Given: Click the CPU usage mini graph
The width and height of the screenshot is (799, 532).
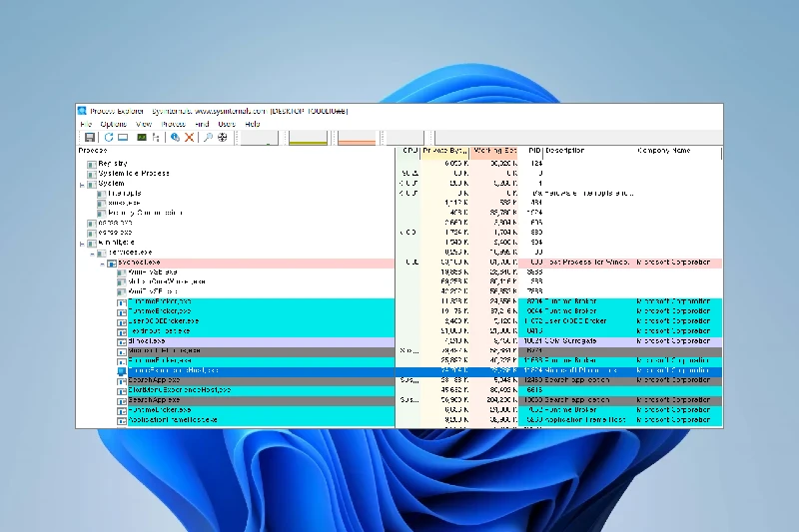Looking at the screenshot, I should coord(259,138).
